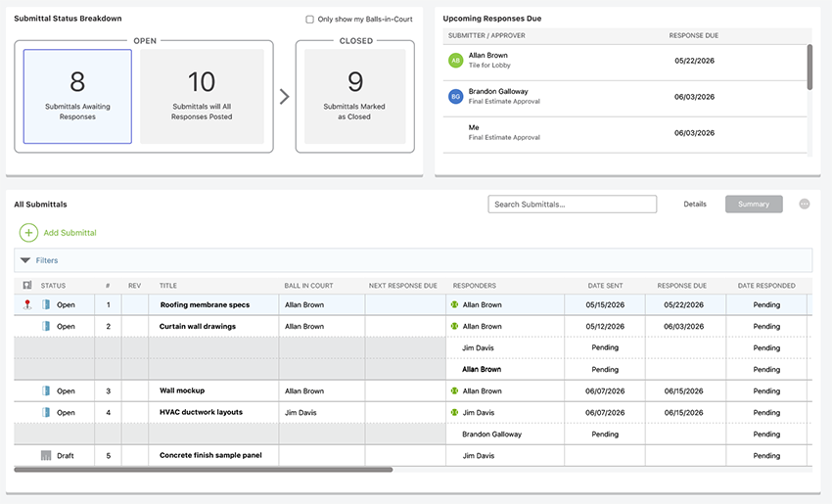This screenshot has height=504, width=832.
Task: Click the green responder icon in Curtain wall row
Action: pyautogui.click(x=454, y=326)
